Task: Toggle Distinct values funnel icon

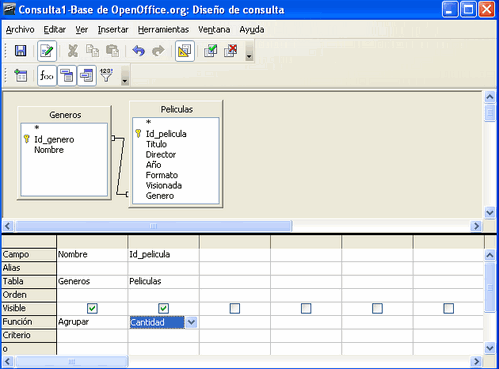Action: 106,76
